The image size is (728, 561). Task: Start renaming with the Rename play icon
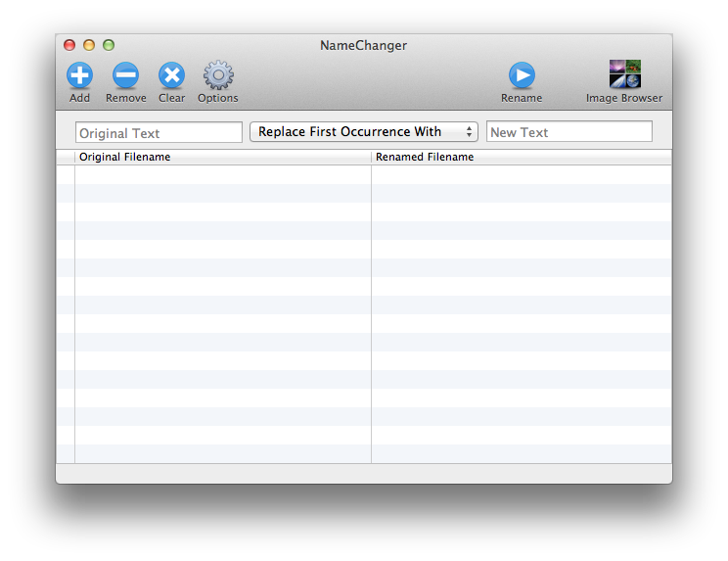[522, 75]
